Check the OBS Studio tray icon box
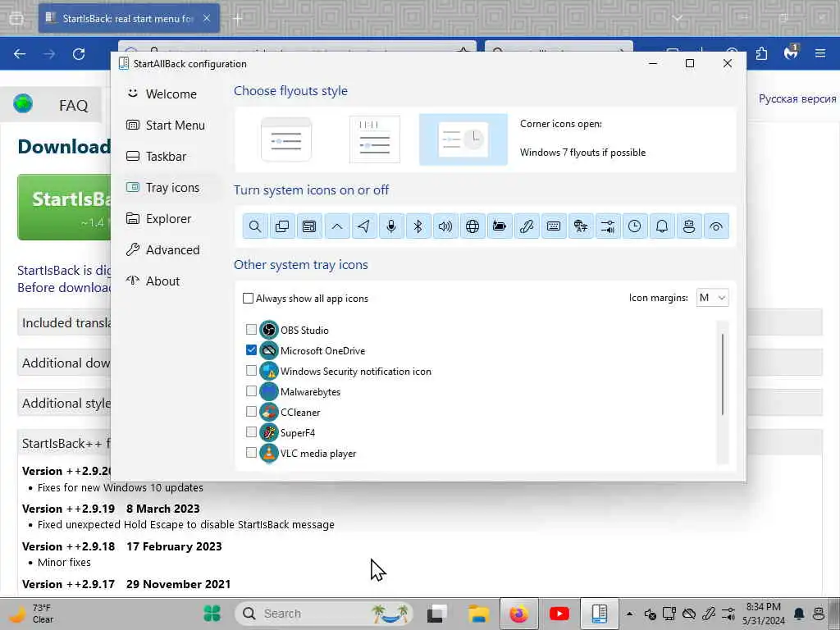This screenshot has width=840, height=630. [251, 330]
